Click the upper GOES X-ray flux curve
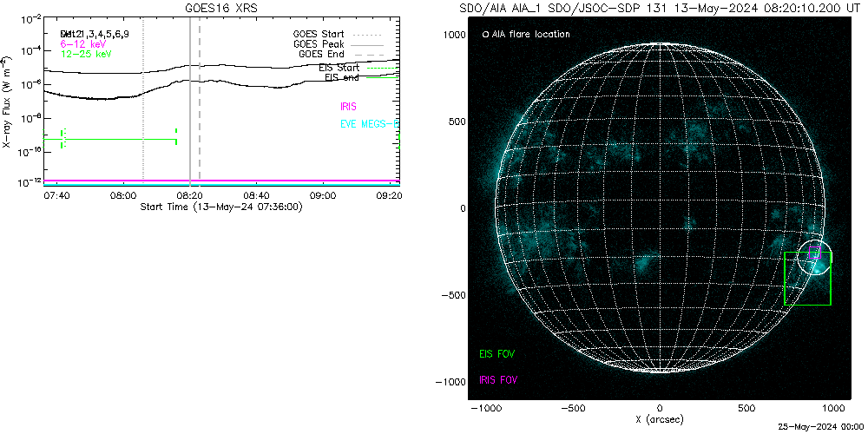 [x=221, y=67]
